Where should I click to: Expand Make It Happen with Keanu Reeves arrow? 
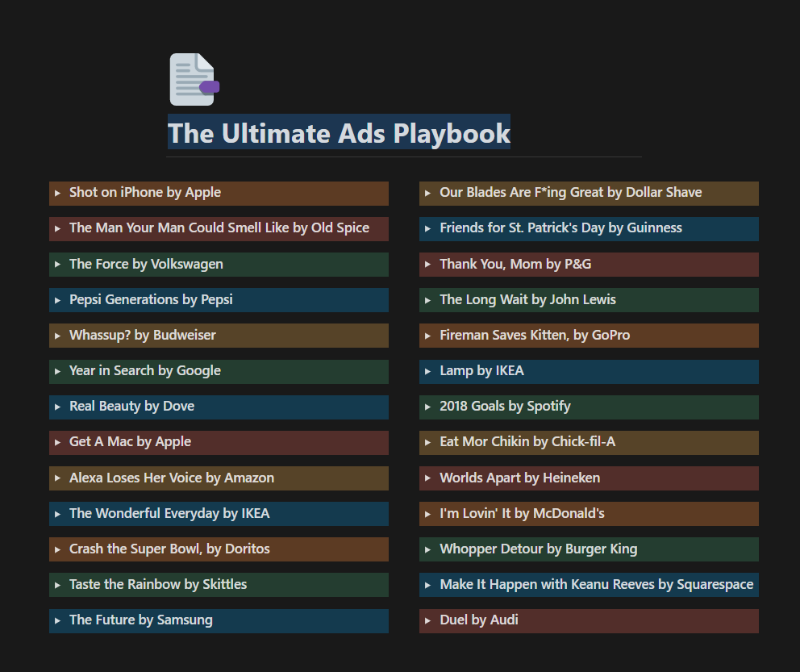(x=428, y=585)
